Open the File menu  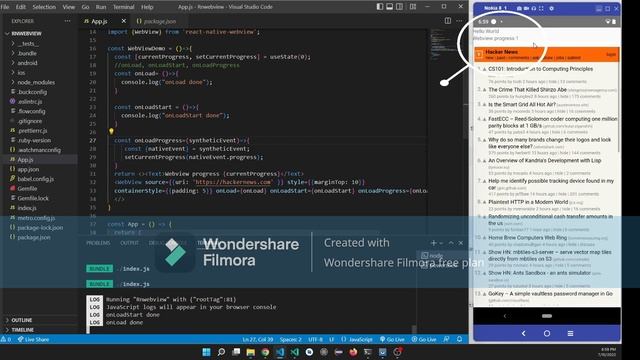5,7
